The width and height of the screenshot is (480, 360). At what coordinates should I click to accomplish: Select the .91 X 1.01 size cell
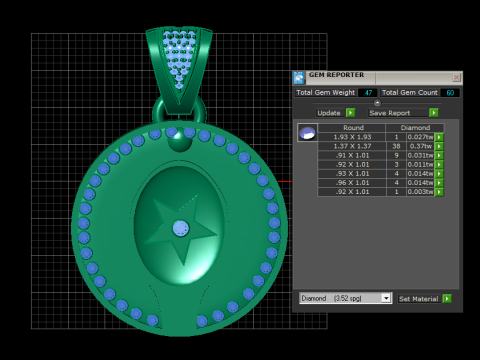(352, 155)
